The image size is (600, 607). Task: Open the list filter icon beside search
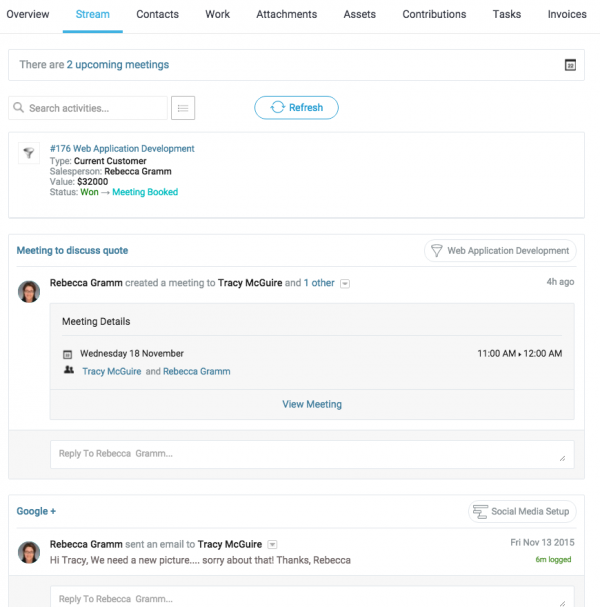click(x=183, y=108)
